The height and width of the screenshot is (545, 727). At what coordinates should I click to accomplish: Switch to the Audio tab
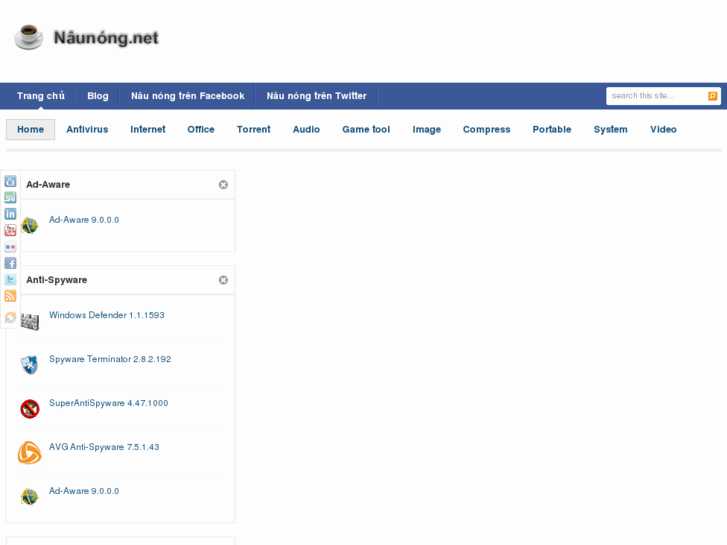tap(306, 129)
